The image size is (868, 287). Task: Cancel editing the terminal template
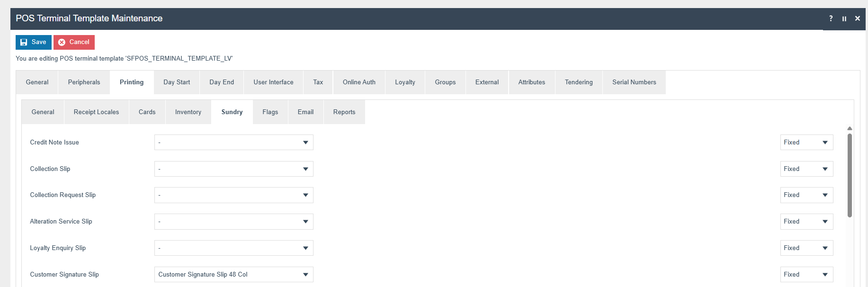point(74,42)
